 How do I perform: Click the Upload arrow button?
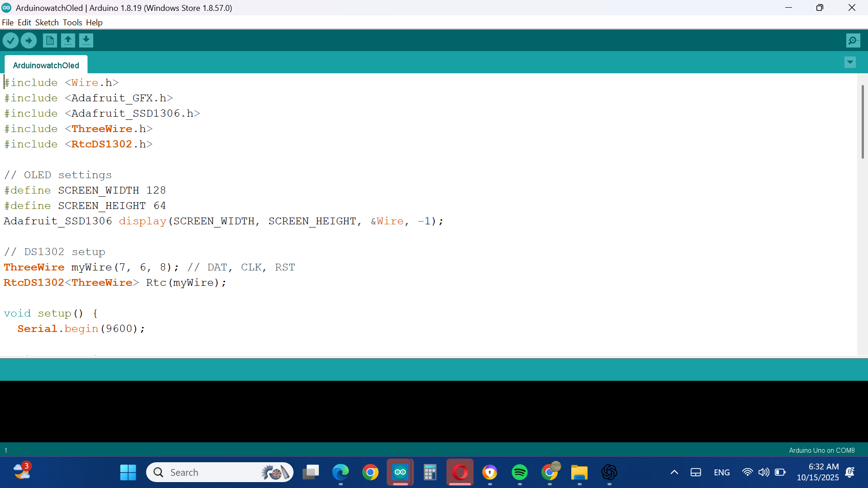click(28, 41)
